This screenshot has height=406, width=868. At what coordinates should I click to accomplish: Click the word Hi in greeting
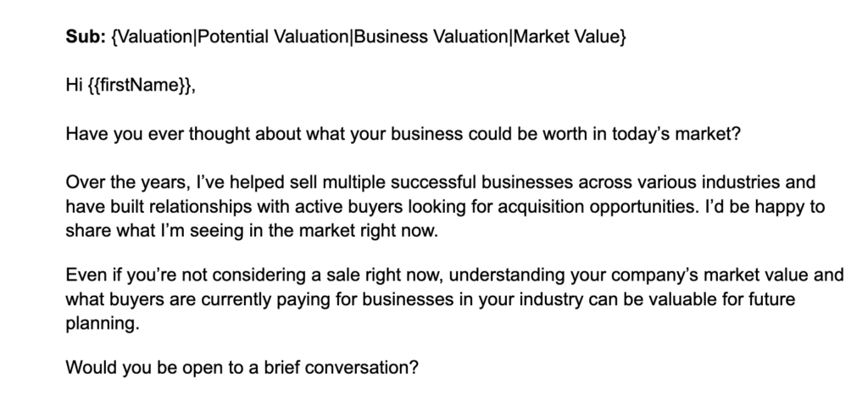coord(75,86)
